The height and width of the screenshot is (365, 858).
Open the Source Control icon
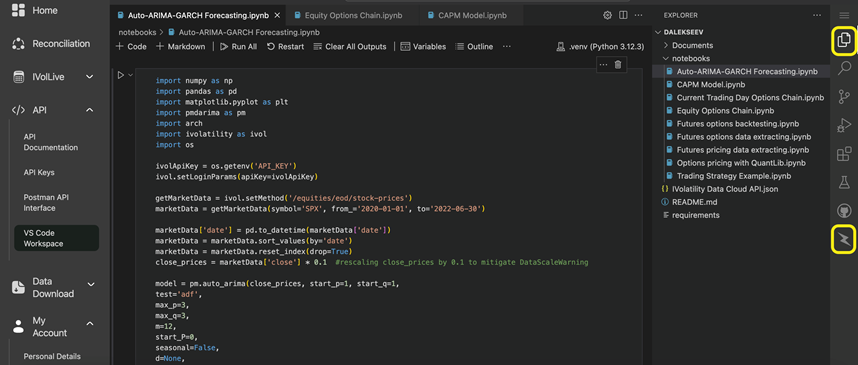[x=844, y=97]
